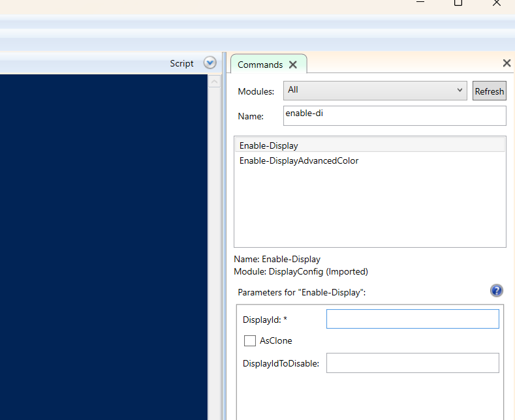Image resolution: width=515 pixels, height=420 pixels.
Task: Click the script pane scroll-up arrow
Action: coord(214,82)
